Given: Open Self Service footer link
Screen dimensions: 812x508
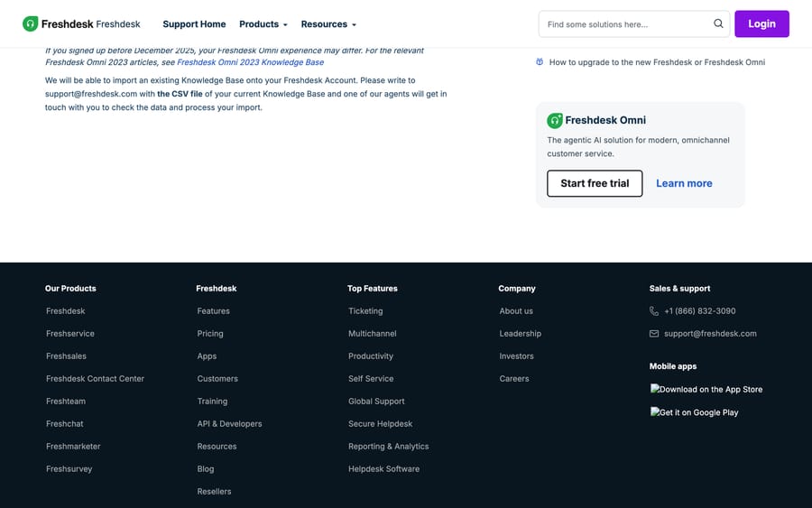Looking at the screenshot, I should tap(371, 379).
